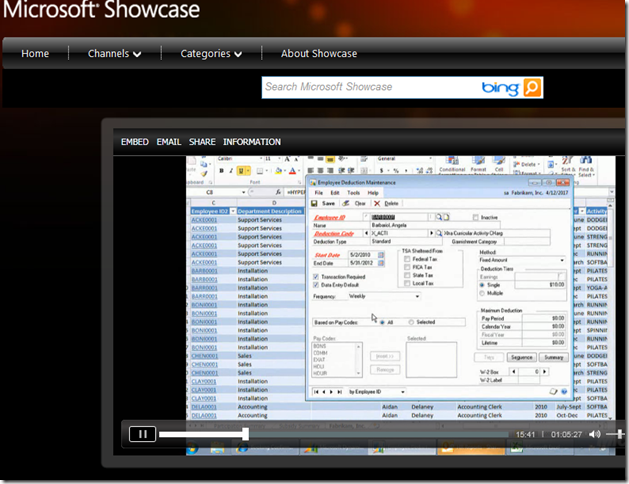Click the Save floppy disk icon
The height and width of the screenshot is (484, 629).
[x=314, y=203]
